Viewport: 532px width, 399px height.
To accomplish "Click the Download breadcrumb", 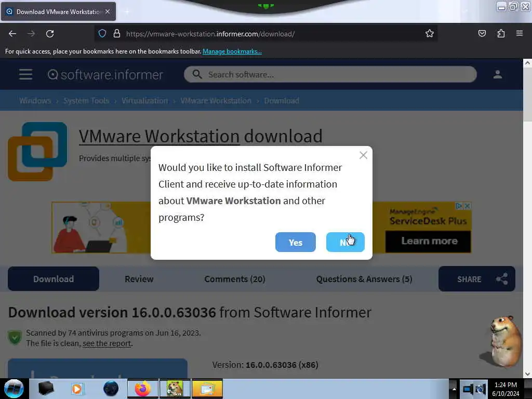I will tap(282, 101).
